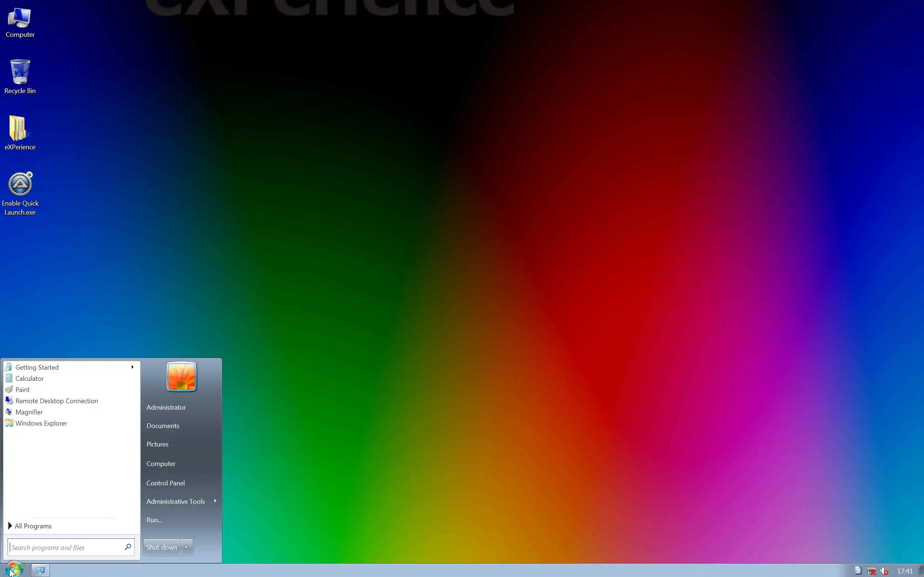Expand the Getting Started submenu arrow

coord(132,367)
